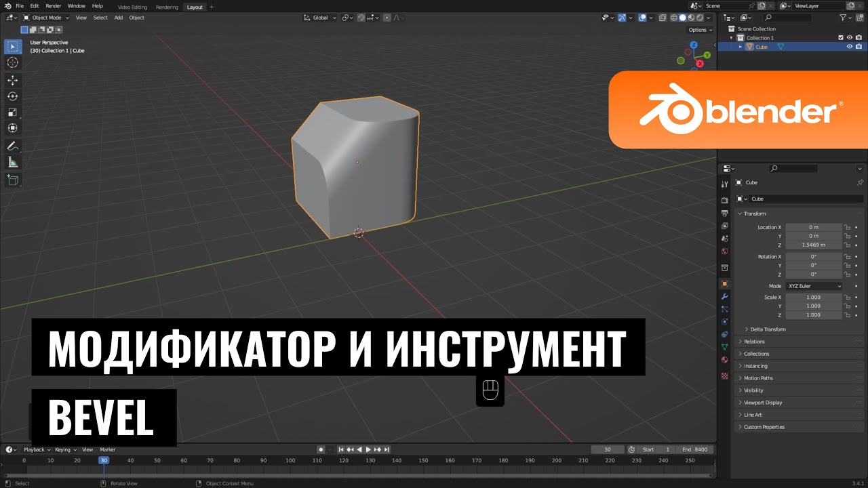Viewport: 868px width, 488px height.
Task: Switch to the Rendering workspace tab
Action: coord(167,7)
